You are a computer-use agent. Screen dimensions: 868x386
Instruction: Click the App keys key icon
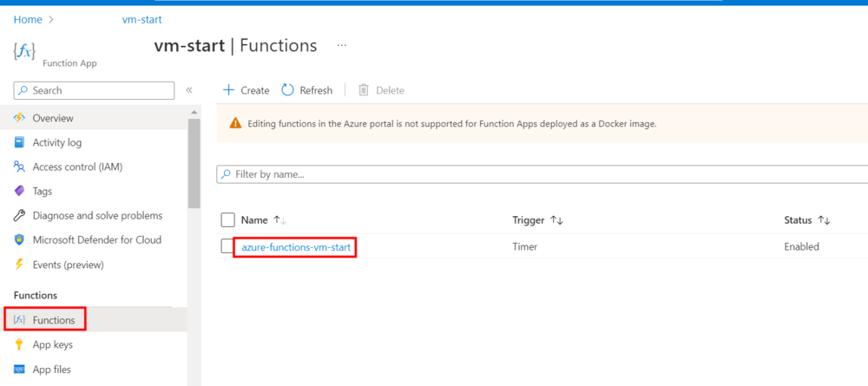19,344
